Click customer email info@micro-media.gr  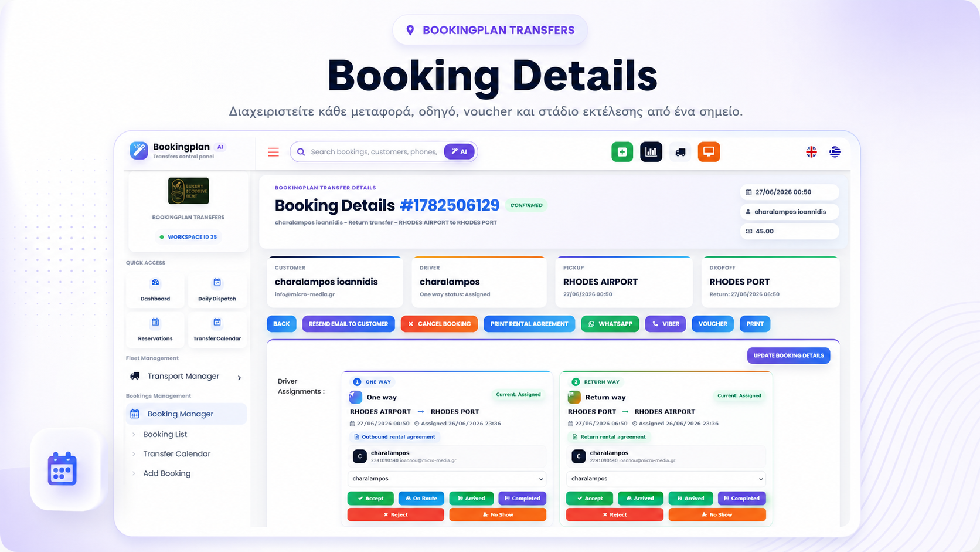[305, 294]
